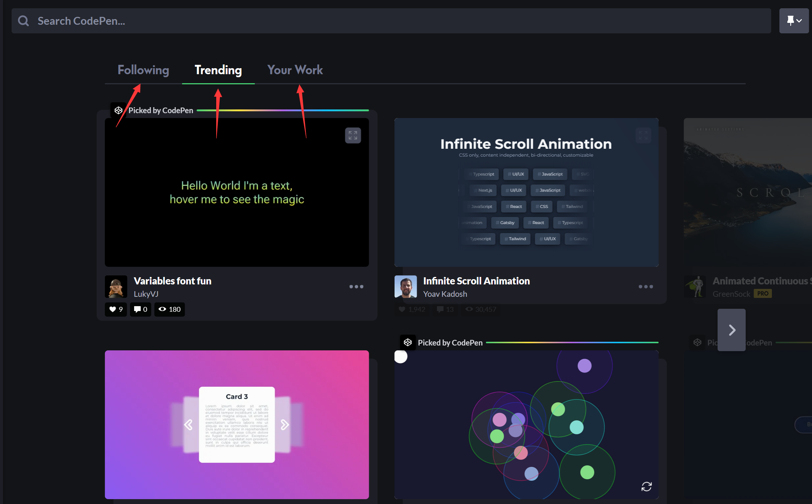Switch to the Following tab
Viewport: 812px width, 504px height.
click(143, 70)
